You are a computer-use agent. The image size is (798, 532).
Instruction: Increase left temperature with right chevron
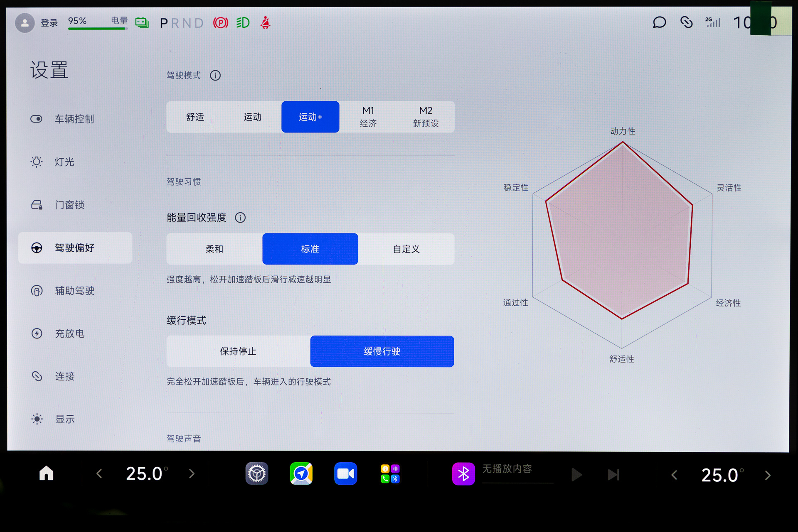[x=192, y=473]
